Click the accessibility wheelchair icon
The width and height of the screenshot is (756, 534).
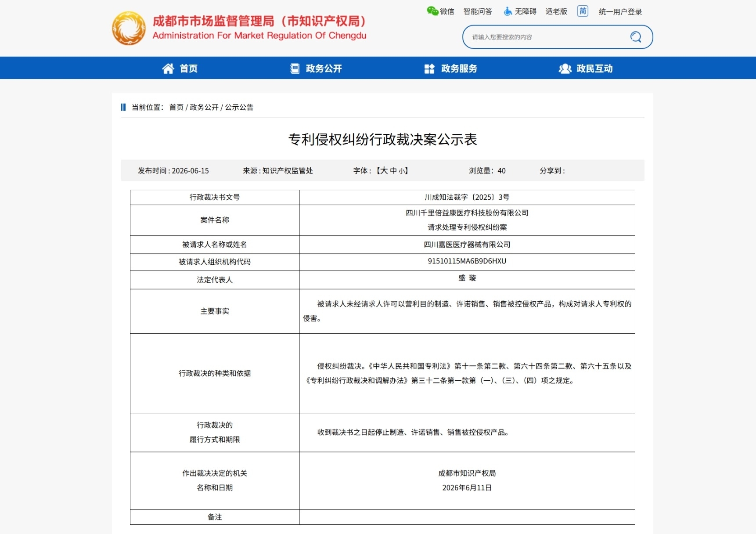[x=508, y=11]
